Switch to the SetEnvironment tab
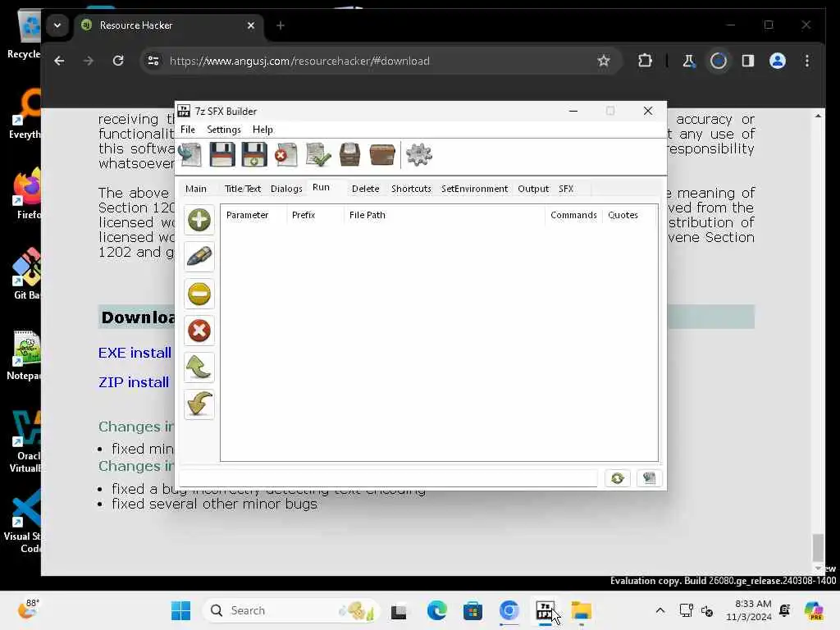 click(x=475, y=189)
